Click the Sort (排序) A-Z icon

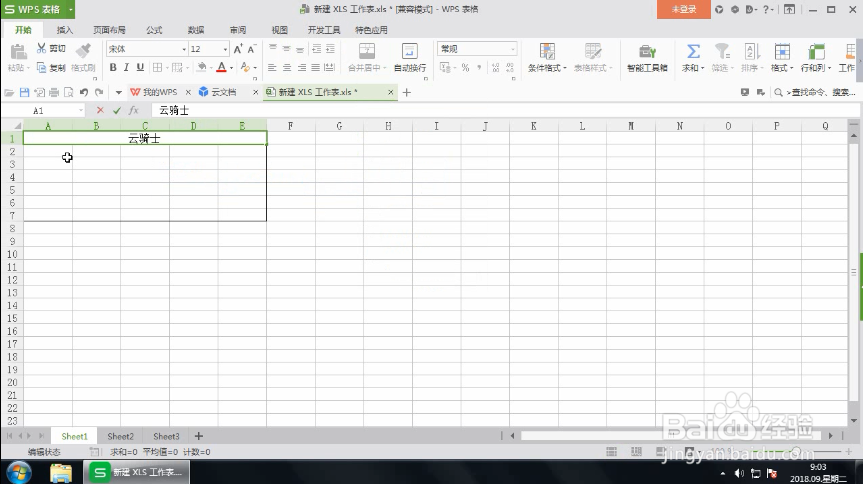(x=752, y=52)
